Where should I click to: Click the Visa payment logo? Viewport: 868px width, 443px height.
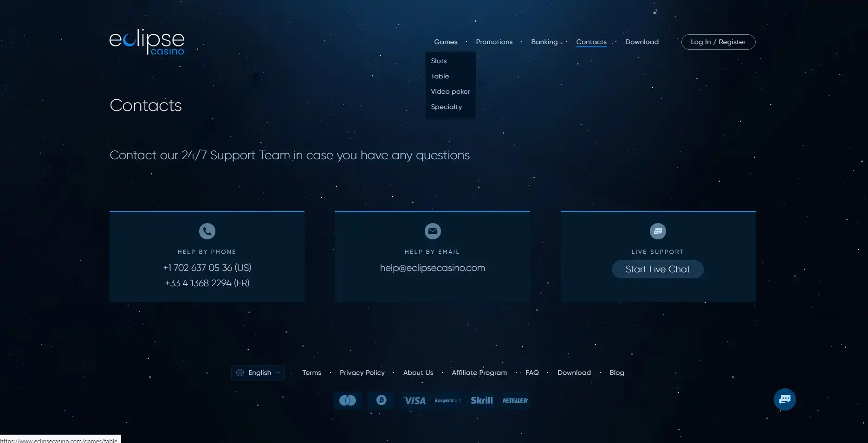point(415,401)
